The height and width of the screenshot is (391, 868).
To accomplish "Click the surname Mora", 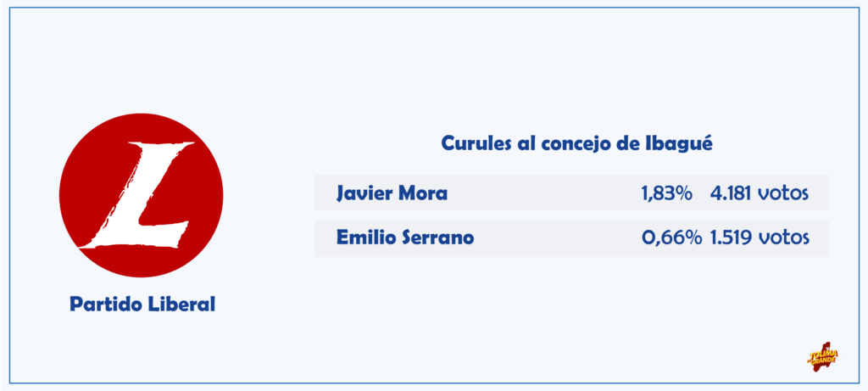I will (424, 194).
